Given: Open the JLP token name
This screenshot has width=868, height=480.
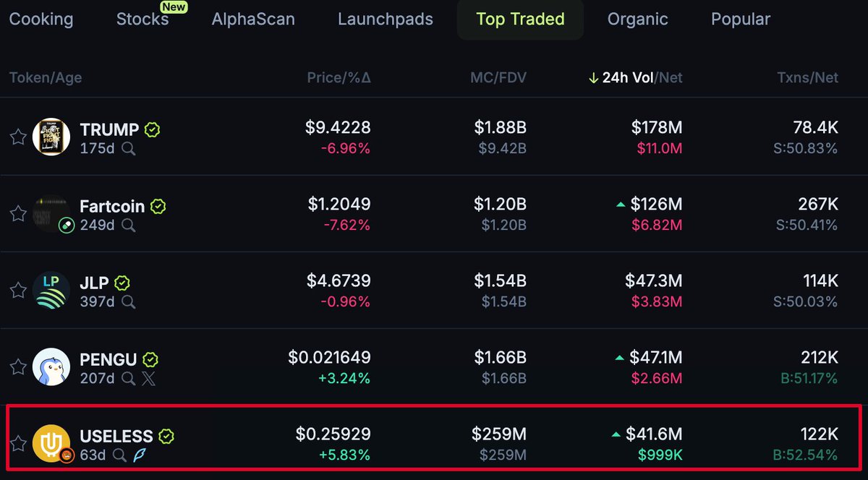Looking at the screenshot, I should click(x=94, y=283).
